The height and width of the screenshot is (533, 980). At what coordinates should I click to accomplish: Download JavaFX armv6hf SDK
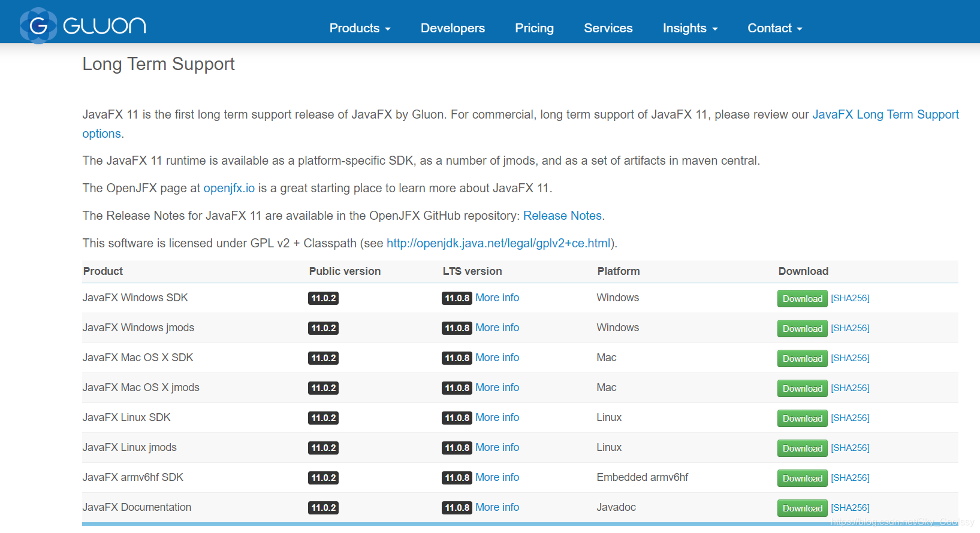coord(802,478)
